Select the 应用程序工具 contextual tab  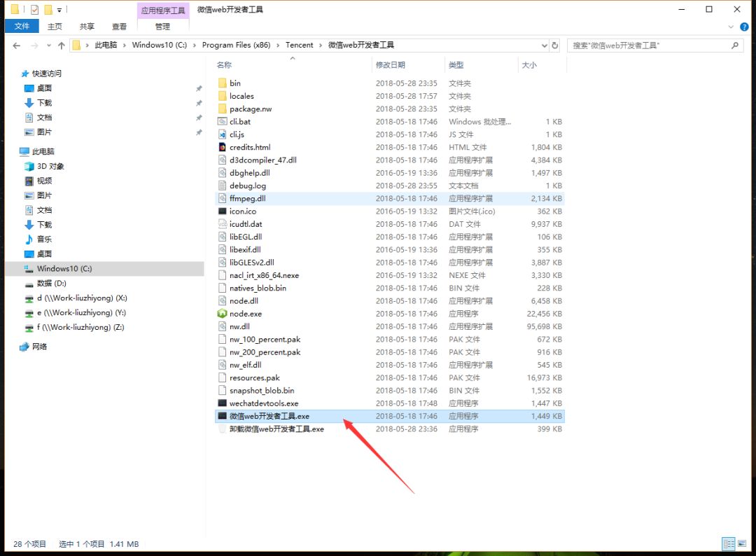[x=163, y=10]
